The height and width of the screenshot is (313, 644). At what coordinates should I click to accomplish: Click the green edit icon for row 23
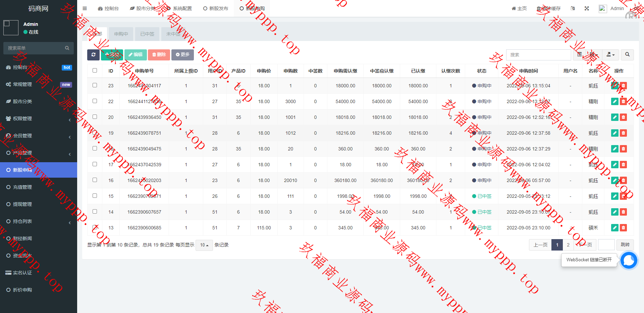coord(614,86)
